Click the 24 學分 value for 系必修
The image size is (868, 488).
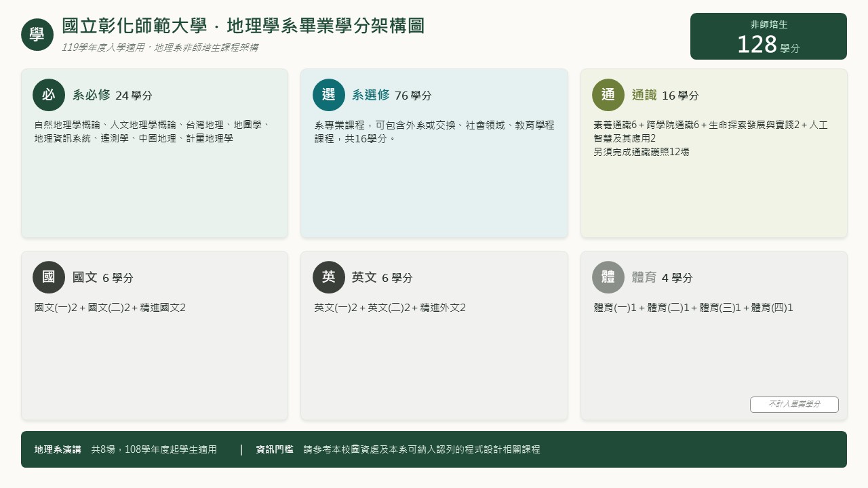click(134, 96)
